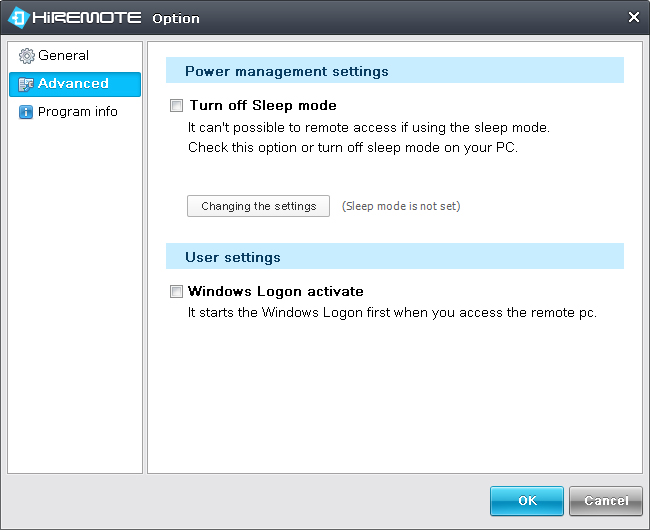Confirm with the OK button

pyautogui.click(x=527, y=501)
